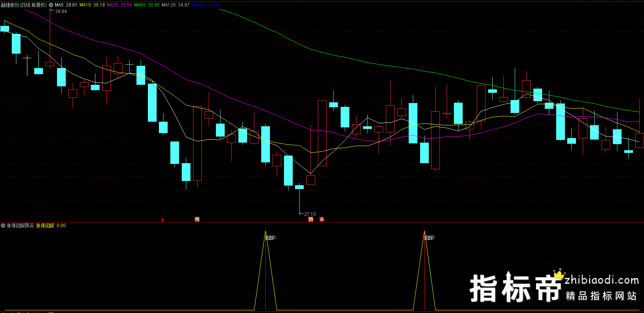Select the 融捷股份(日线.前复权) title label

click(24, 5)
